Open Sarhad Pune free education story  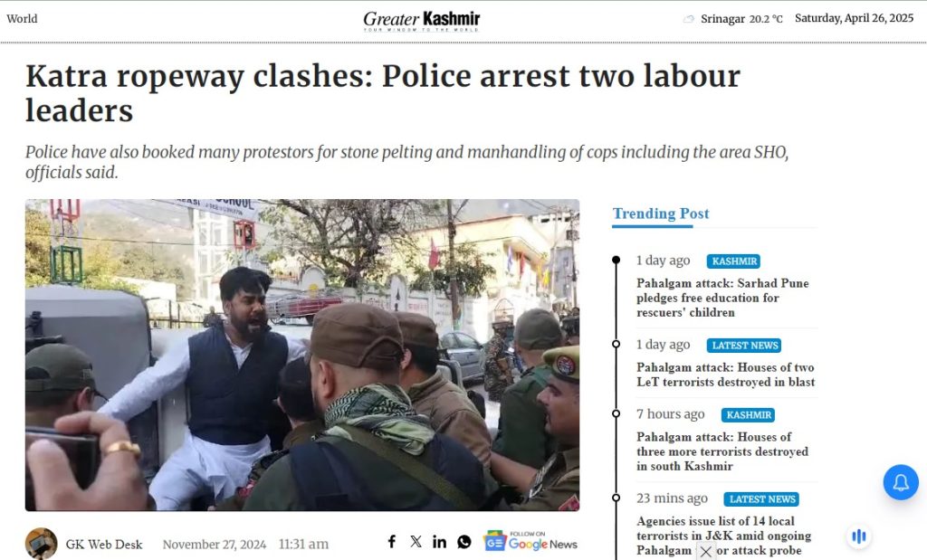click(x=722, y=298)
